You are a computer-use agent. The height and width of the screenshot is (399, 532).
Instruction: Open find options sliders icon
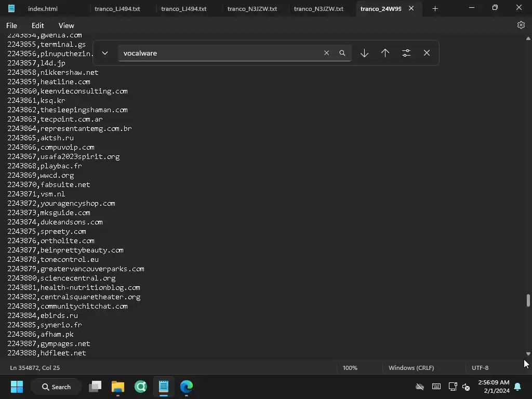click(406, 53)
